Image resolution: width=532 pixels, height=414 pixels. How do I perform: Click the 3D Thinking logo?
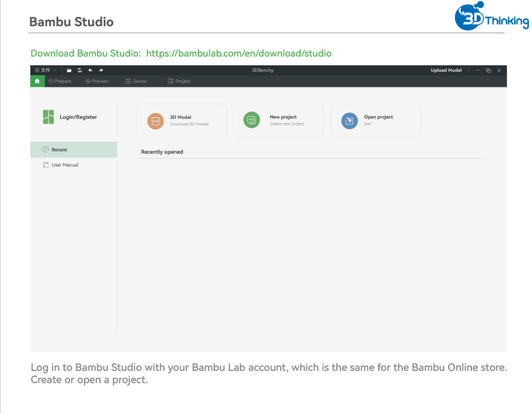(492, 16)
